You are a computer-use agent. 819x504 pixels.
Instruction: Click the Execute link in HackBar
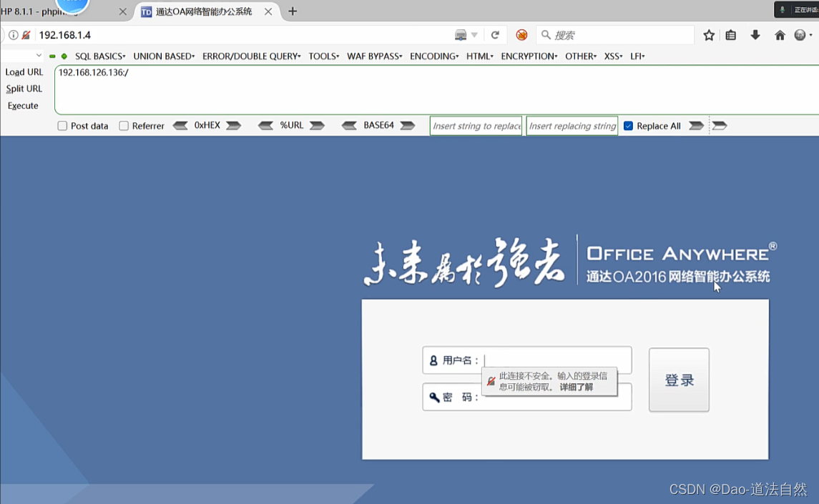click(24, 105)
